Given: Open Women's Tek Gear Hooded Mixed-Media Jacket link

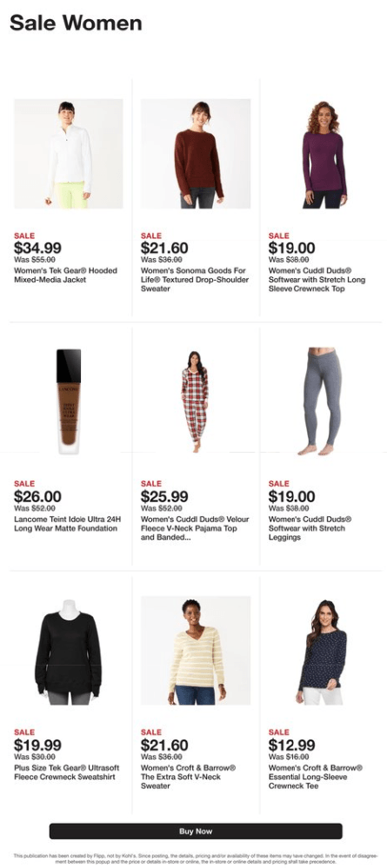Looking at the screenshot, I should coord(66,275).
